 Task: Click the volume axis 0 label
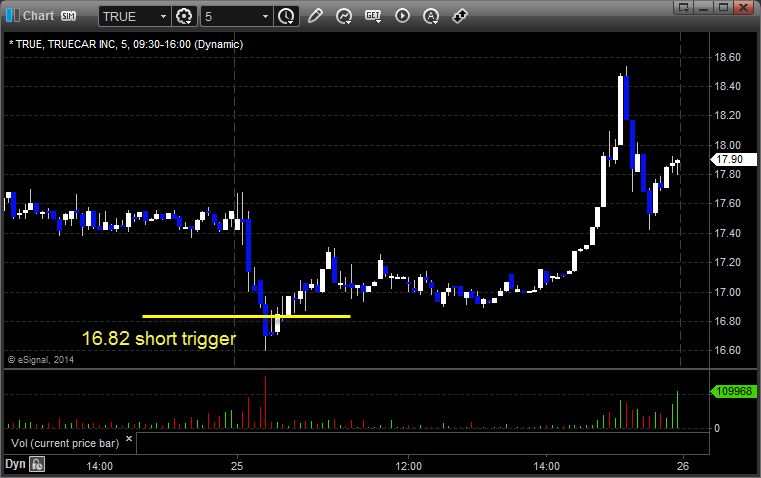(717, 428)
